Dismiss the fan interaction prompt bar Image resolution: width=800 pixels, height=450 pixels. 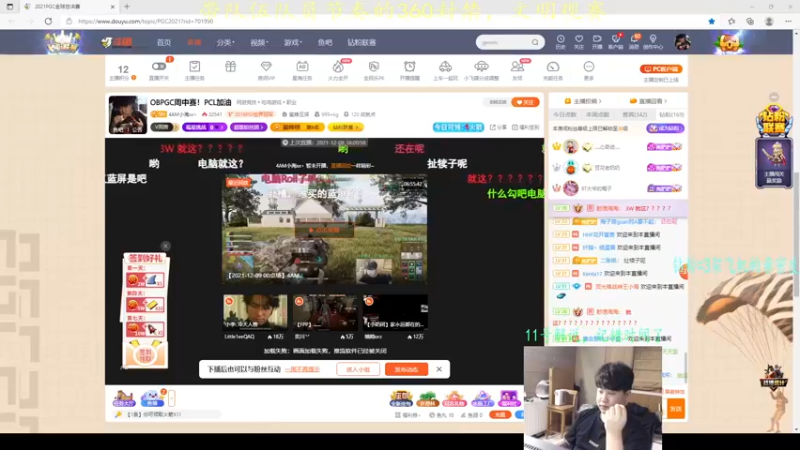(439, 369)
